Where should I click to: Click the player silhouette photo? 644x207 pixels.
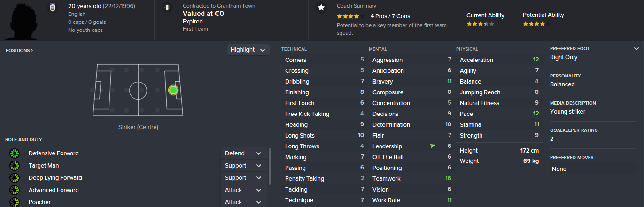[22, 19]
